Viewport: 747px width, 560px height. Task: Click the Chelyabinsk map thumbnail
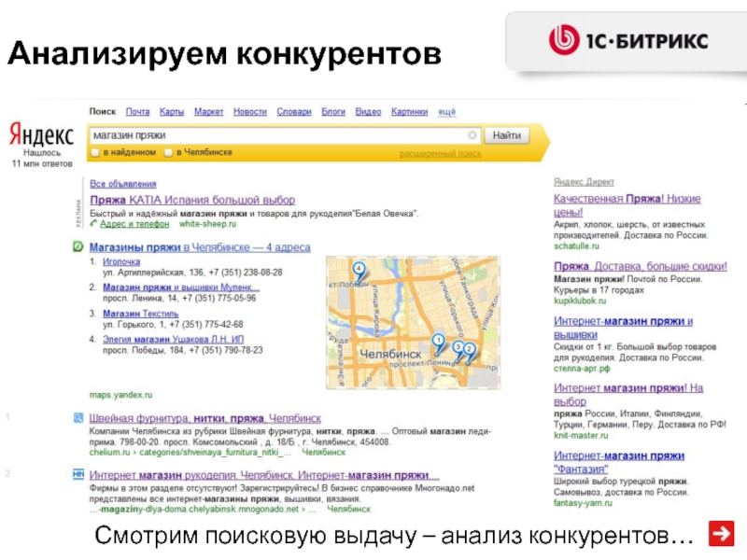point(413,322)
